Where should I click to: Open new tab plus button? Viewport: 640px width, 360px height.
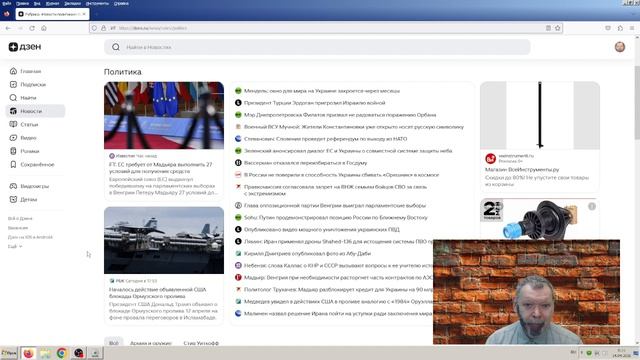(x=96, y=14)
